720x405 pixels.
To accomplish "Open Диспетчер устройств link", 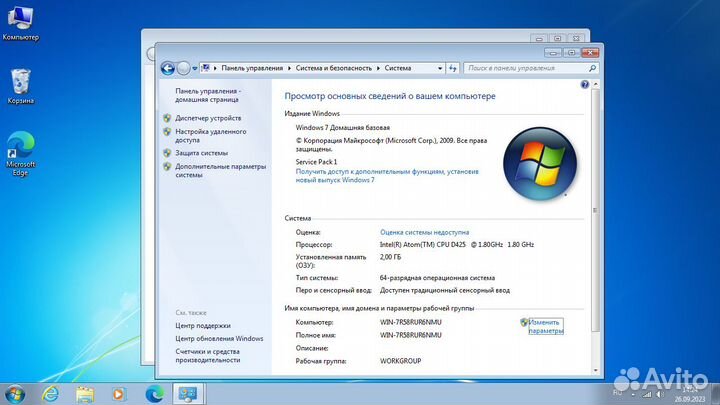I will 208,118.
